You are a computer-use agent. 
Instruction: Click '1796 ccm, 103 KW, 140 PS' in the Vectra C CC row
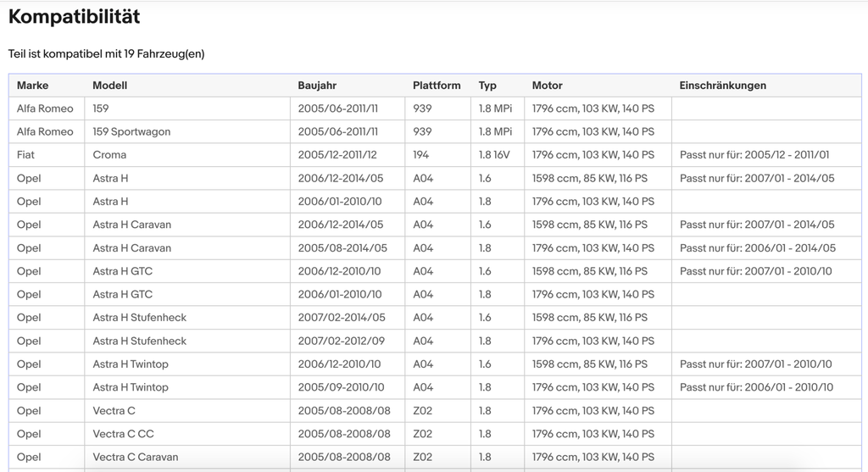(593, 434)
